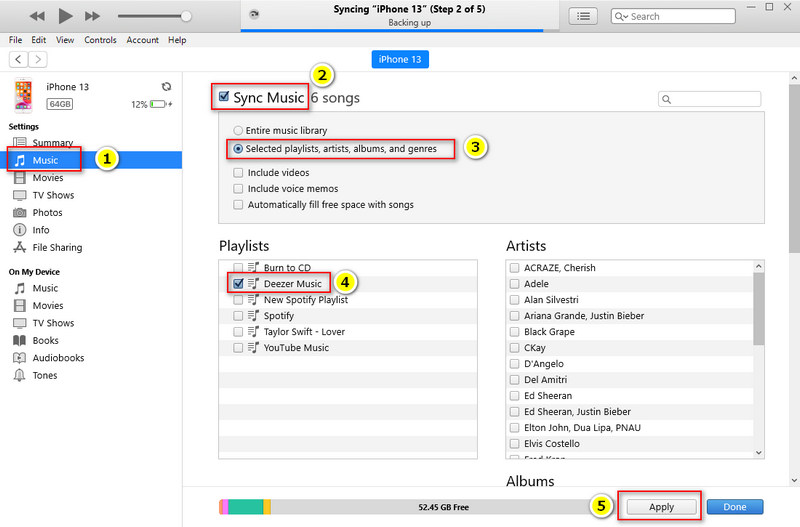Click the battery charging indicator
The image size is (800, 527).
click(x=161, y=104)
